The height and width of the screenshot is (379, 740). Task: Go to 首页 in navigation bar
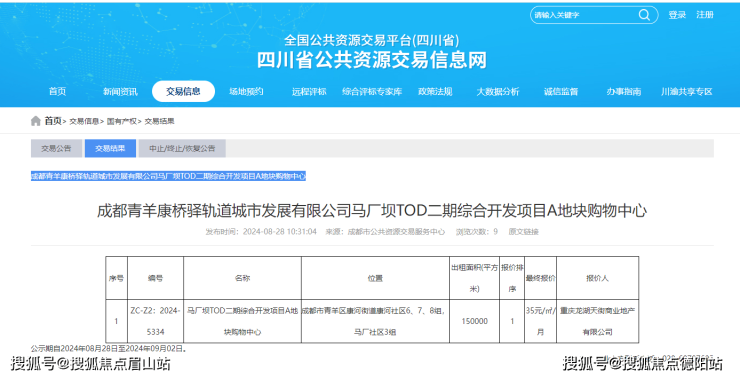[58, 92]
